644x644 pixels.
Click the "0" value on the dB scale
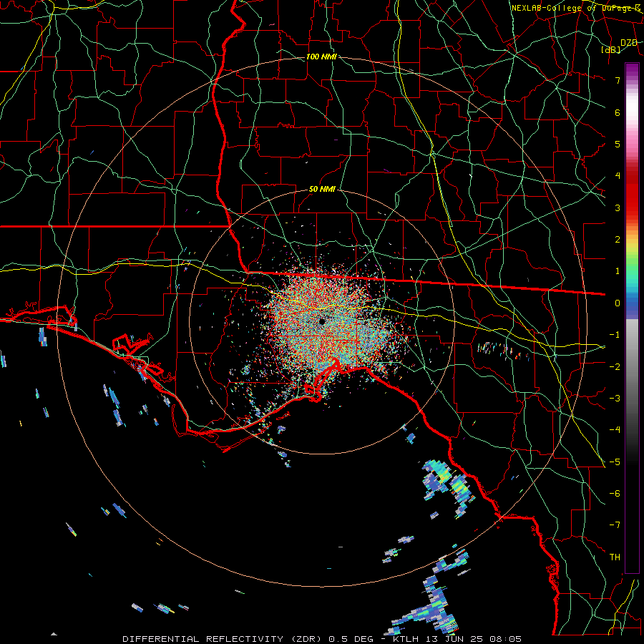(618, 303)
